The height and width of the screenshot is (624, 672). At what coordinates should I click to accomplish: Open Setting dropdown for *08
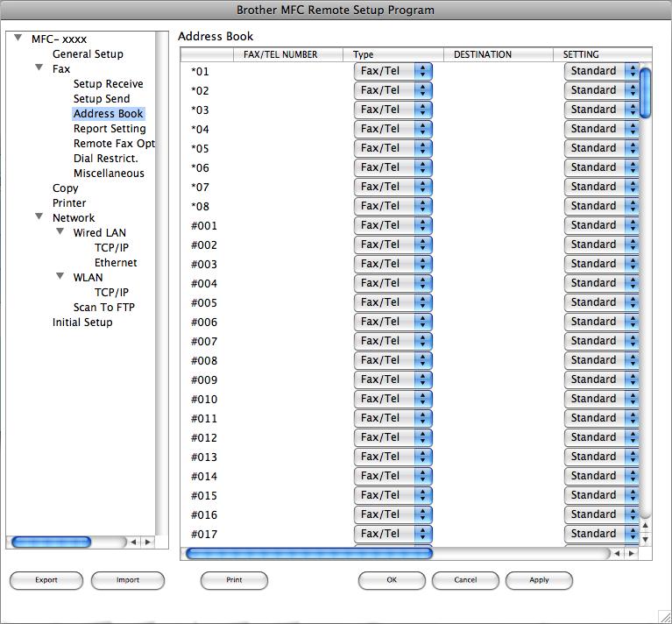[x=601, y=206]
